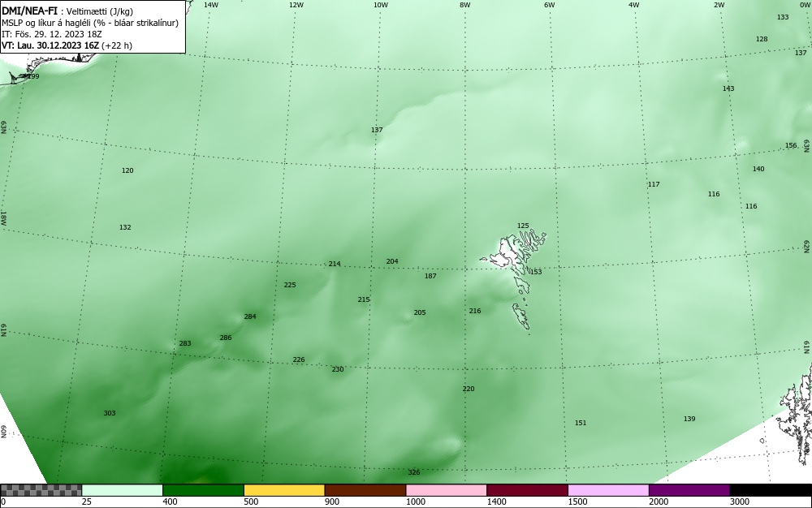Click the maroon 1400–1500 legend swatch

point(527,490)
